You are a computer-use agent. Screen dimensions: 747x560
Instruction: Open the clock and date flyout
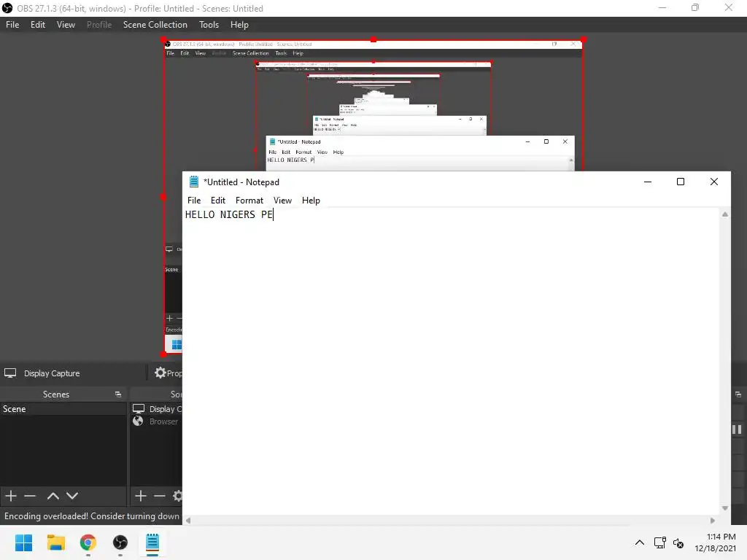click(x=716, y=542)
